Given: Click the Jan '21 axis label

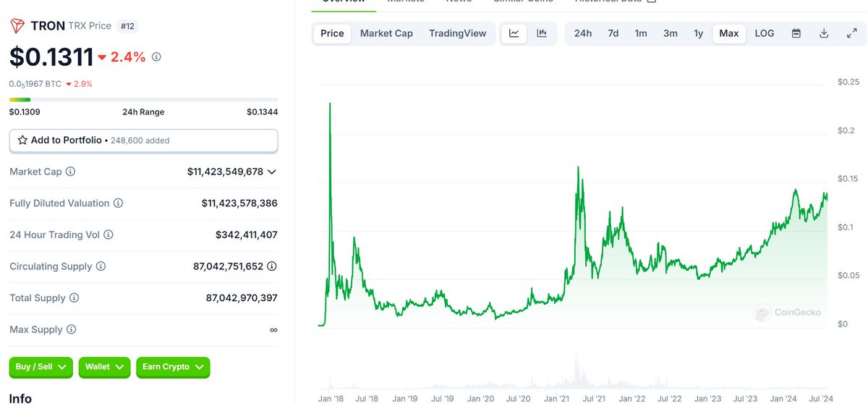Looking at the screenshot, I should pyautogui.click(x=556, y=399).
